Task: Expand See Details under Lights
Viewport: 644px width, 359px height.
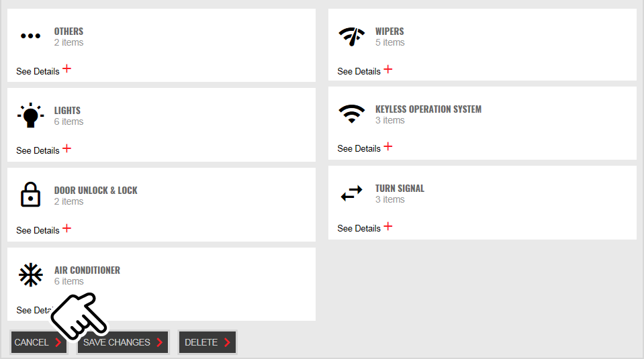Action: pos(44,150)
